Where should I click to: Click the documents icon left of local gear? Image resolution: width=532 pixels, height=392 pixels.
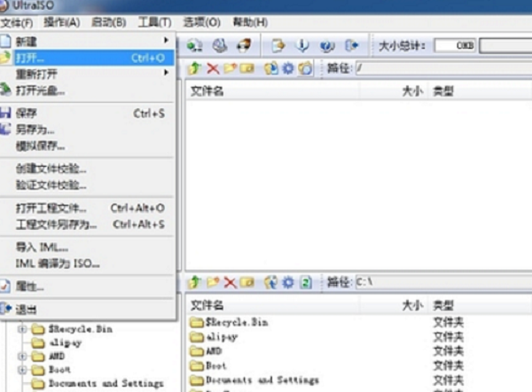click(271, 282)
